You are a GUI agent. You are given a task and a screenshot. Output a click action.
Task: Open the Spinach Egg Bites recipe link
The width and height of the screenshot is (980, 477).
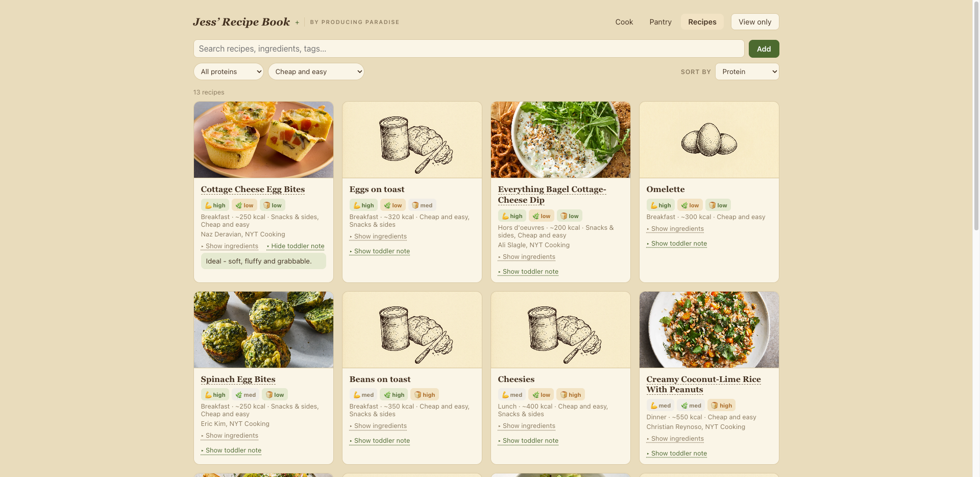[x=238, y=379]
